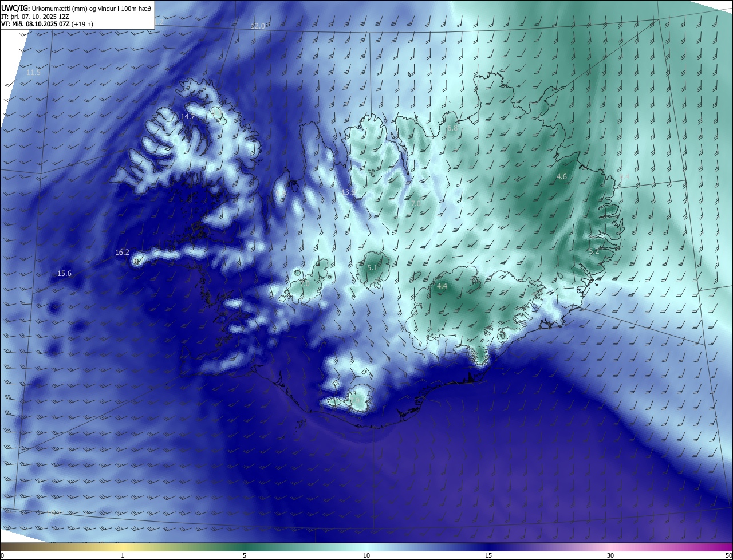This screenshot has height=560, width=733.
Task: Pick the dark blue colour bar segment above tick 15
Action: pos(488,547)
